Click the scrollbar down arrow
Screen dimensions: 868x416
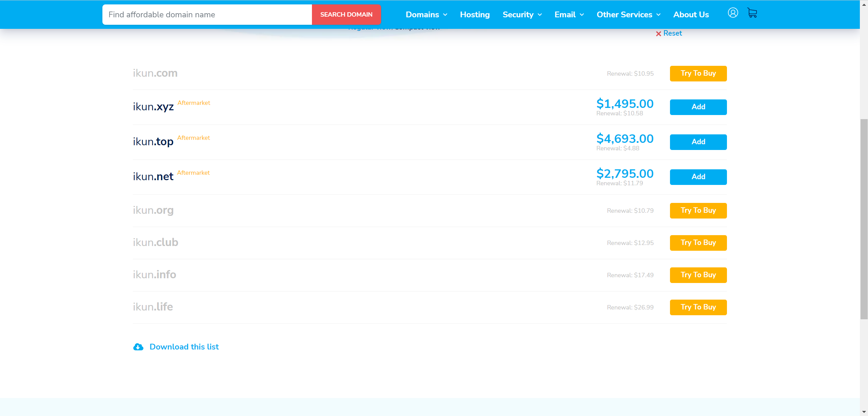click(x=864, y=412)
